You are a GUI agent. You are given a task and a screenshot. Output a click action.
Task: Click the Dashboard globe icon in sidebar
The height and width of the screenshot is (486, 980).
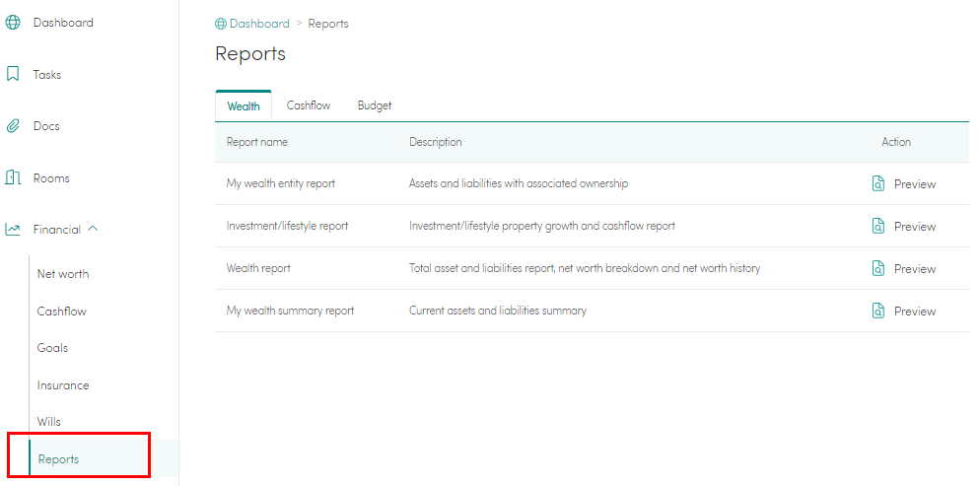(13, 23)
